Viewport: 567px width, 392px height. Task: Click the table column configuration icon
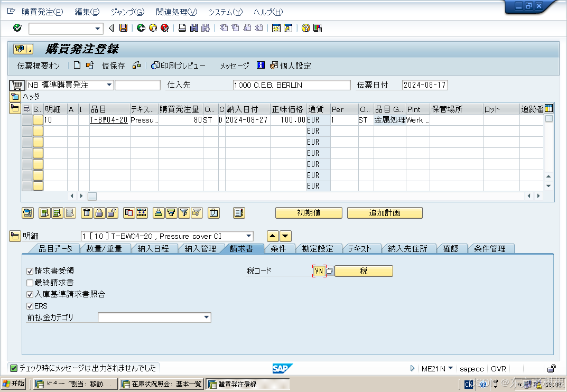click(x=549, y=108)
